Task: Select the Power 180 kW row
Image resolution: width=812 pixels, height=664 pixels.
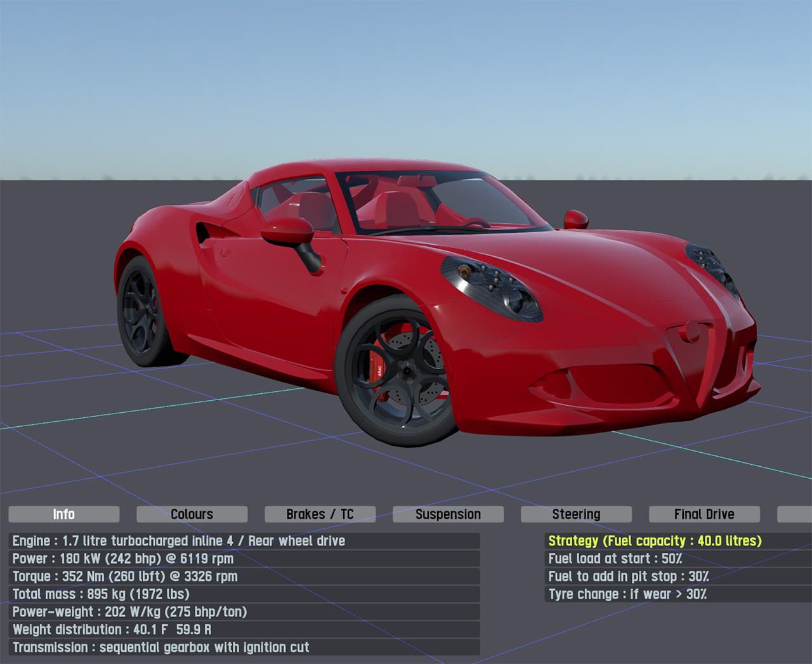Action: [x=244, y=559]
